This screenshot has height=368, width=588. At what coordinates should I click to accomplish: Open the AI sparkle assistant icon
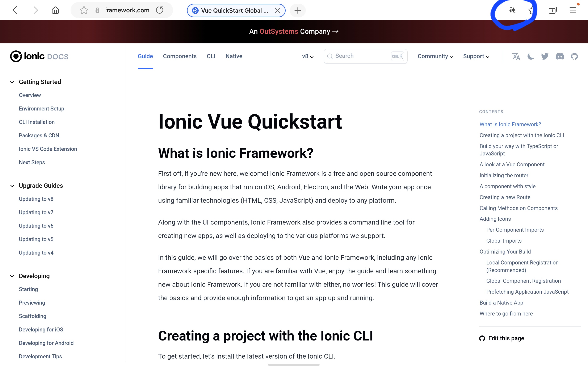512,10
